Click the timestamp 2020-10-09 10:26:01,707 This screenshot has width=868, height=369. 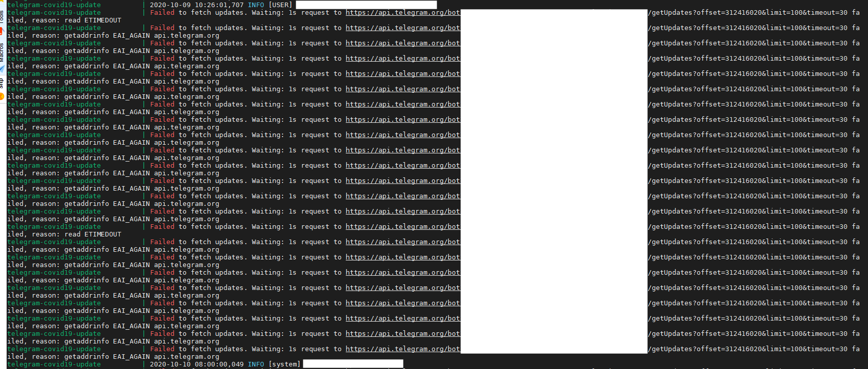[x=197, y=5]
